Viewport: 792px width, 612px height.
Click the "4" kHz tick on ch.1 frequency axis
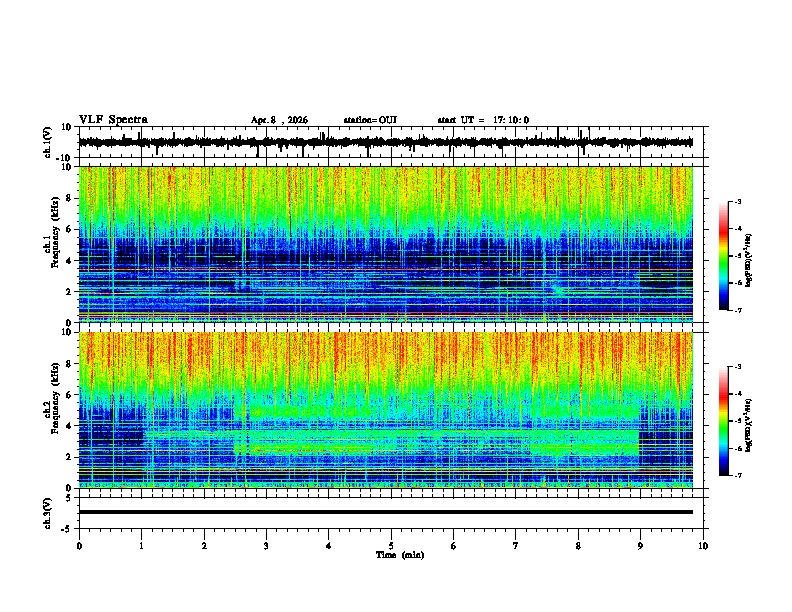[x=70, y=261]
